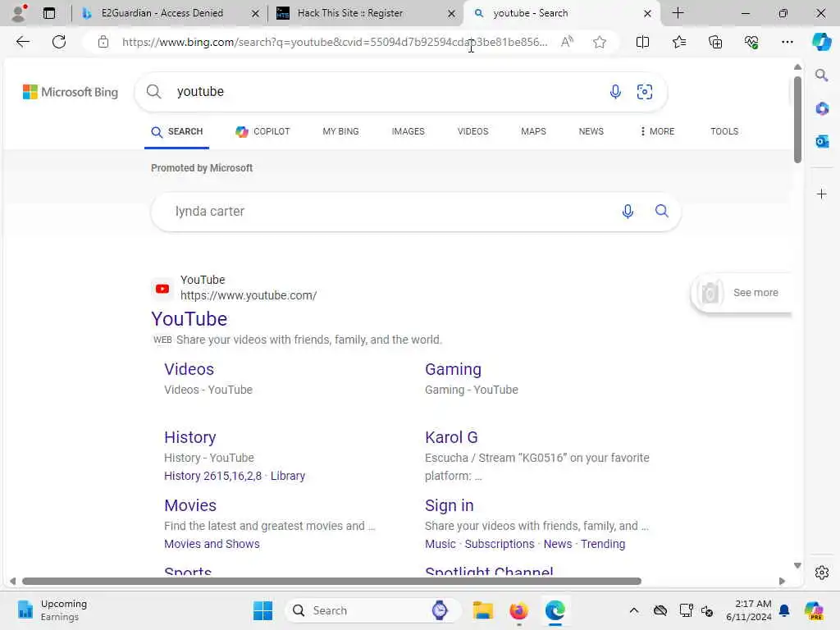The height and width of the screenshot is (630, 840).
Task: Open the Favorites list icon
Action: [678, 42]
